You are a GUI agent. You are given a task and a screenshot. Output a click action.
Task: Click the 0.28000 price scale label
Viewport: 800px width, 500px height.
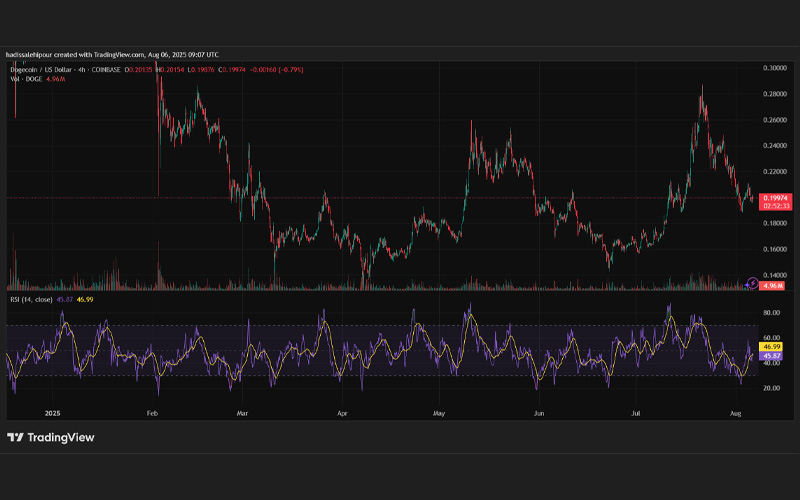click(774, 94)
